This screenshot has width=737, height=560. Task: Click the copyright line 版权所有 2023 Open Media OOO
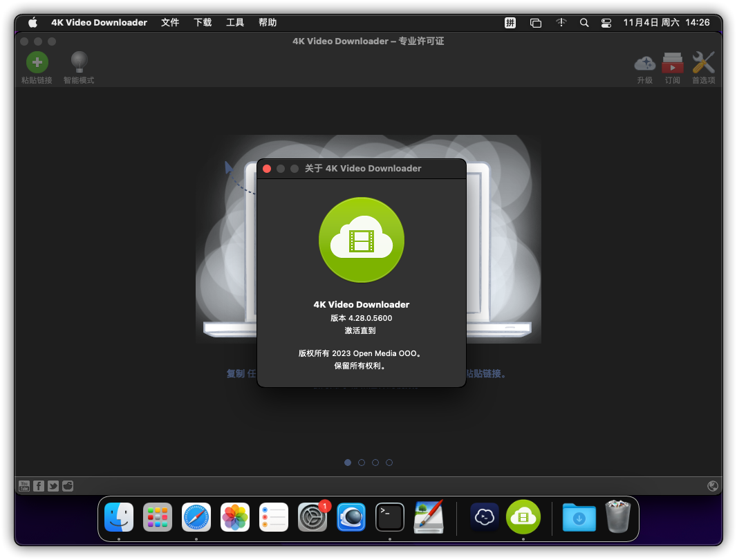tap(360, 353)
